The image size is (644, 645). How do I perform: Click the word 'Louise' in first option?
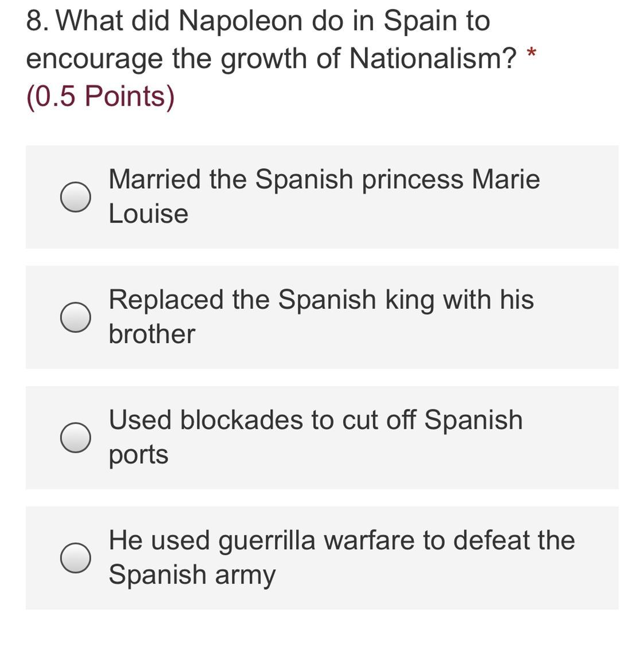pos(149,214)
